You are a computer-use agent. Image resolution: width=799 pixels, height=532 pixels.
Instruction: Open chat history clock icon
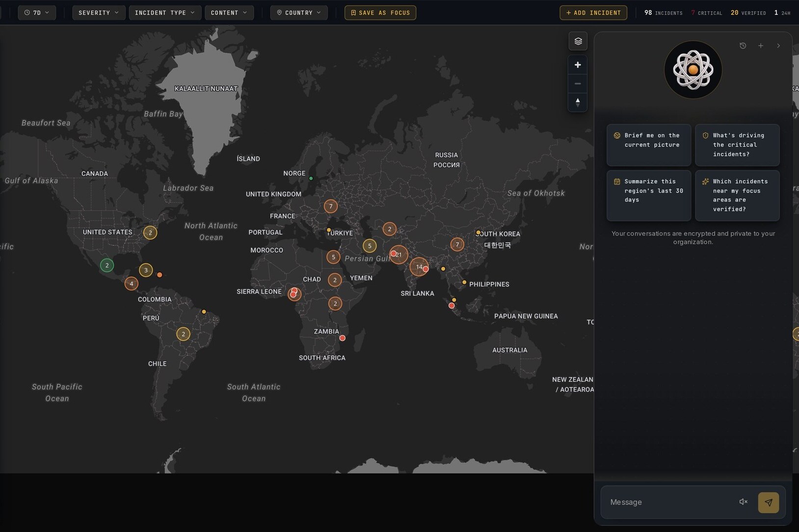743,46
